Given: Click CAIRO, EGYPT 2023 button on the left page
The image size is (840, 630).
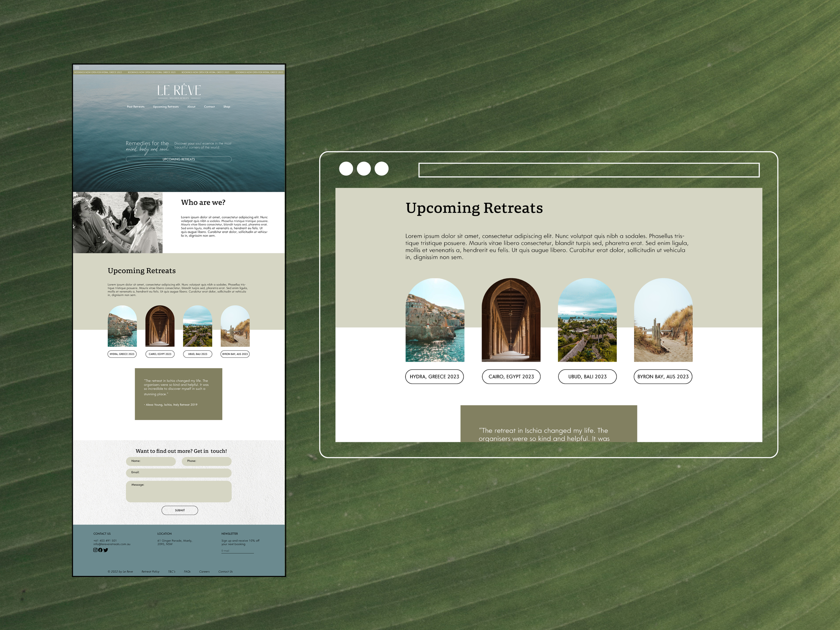Looking at the screenshot, I should (x=160, y=354).
